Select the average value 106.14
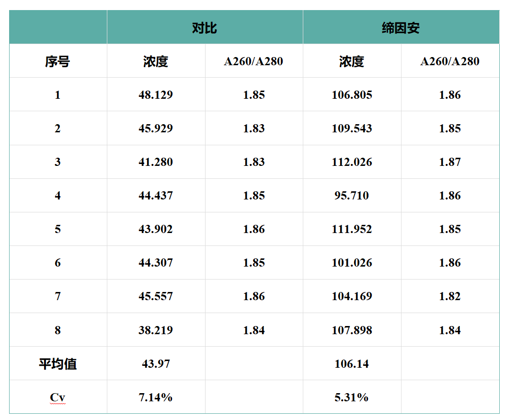Image resolution: width=505 pixels, height=420 pixels. tap(352, 363)
